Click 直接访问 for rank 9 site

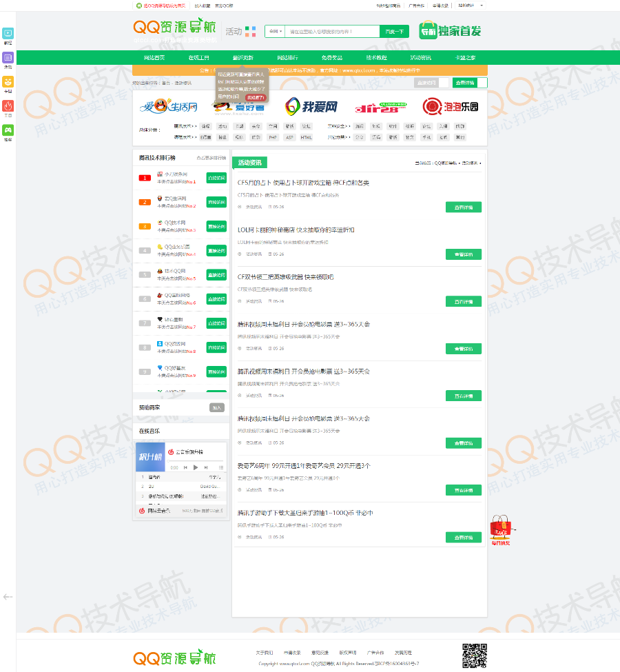pos(216,371)
